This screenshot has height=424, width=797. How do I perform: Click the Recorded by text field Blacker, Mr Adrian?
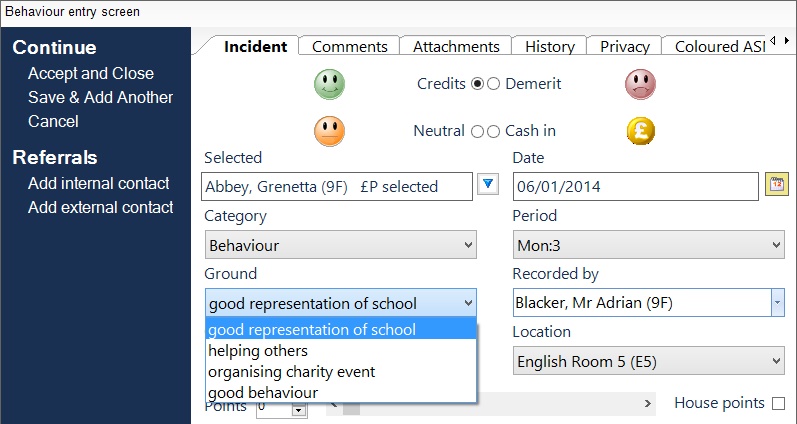pos(642,303)
